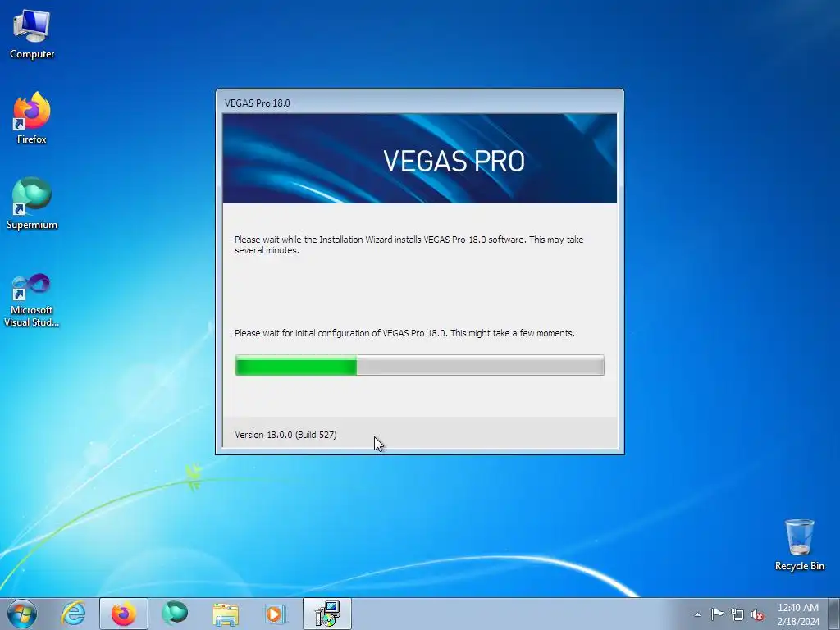840x630 pixels.
Task: Click the 'Please wait for initial configuration' message
Action: pyautogui.click(x=404, y=333)
